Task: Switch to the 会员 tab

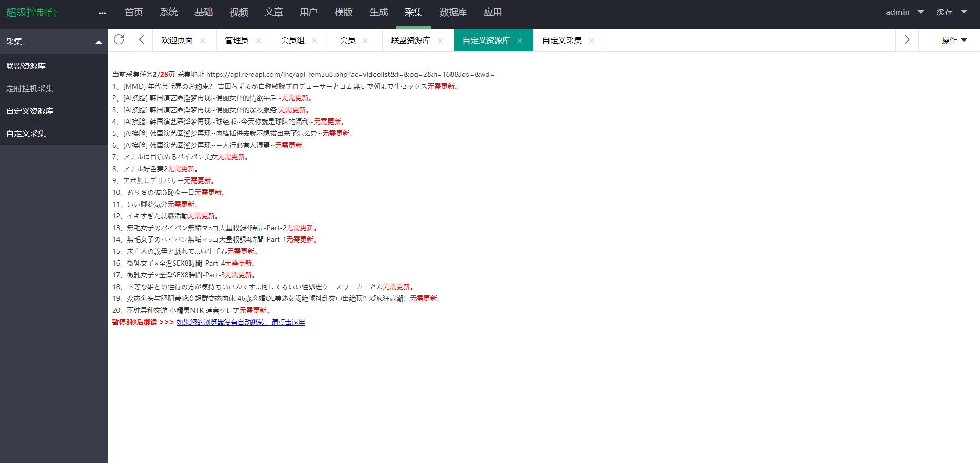Action: tap(347, 40)
